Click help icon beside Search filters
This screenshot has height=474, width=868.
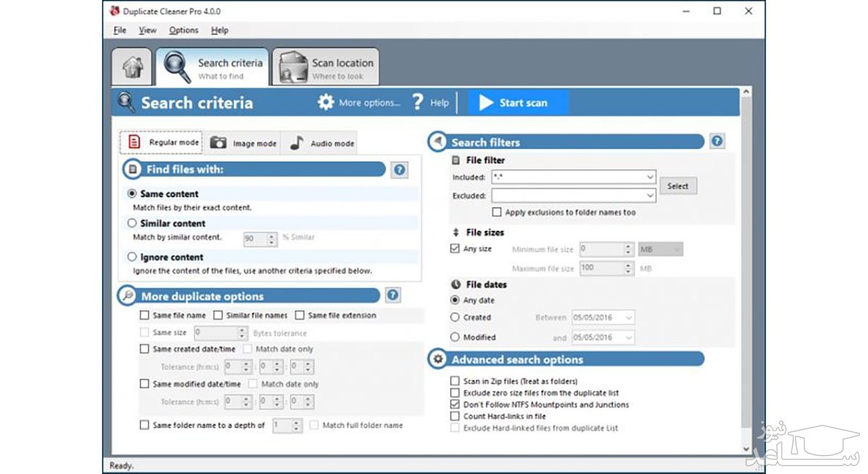[x=717, y=142]
